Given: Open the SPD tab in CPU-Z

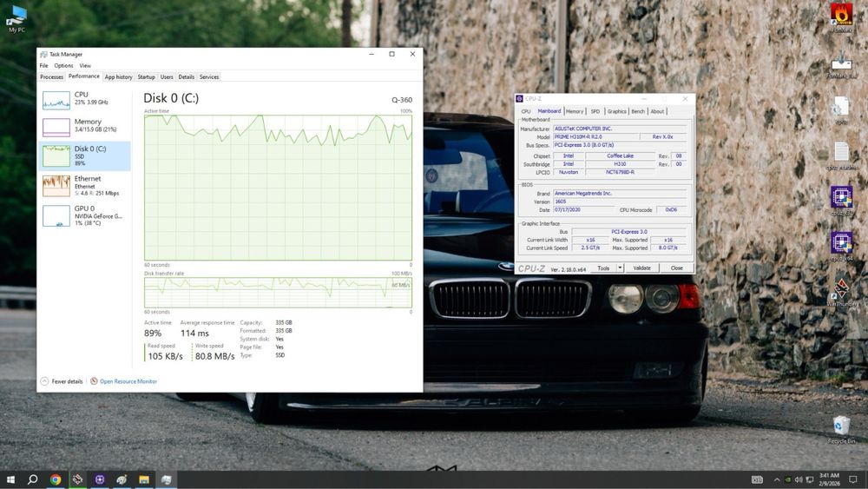Looking at the screenshot, I should tap(595, 111).
